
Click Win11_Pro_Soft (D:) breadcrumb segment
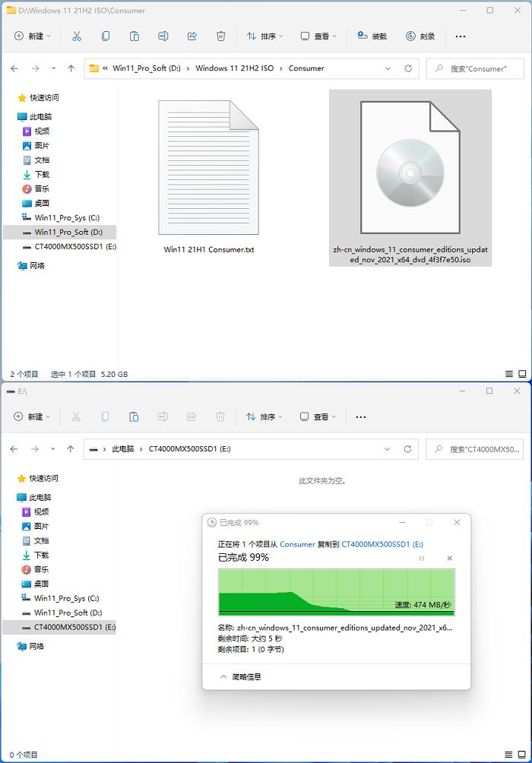pos(147,68)
